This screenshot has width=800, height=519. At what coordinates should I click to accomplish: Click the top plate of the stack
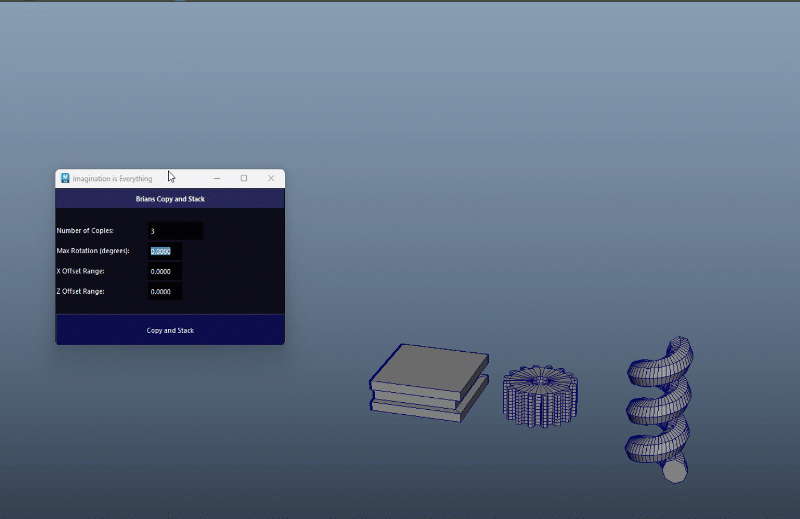[x=430, y=361]
